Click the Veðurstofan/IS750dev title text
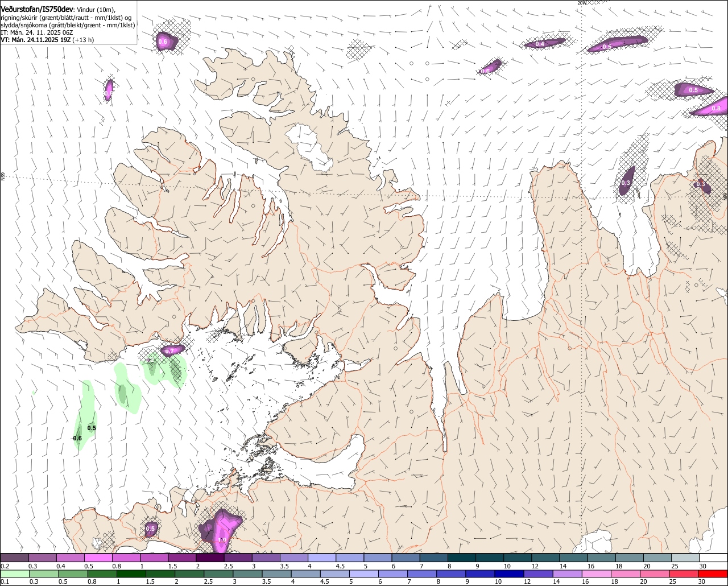This screenshot has width=728, height=586. click(x=36, y=10)
